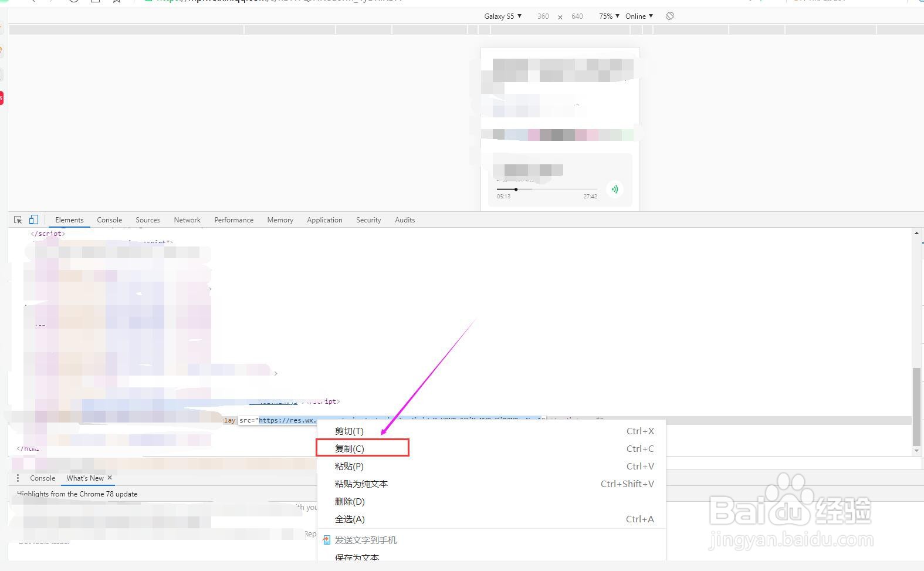The width and height of the screenshot is (924, 571).
Task: Open the Application tab
Action: 324,220
